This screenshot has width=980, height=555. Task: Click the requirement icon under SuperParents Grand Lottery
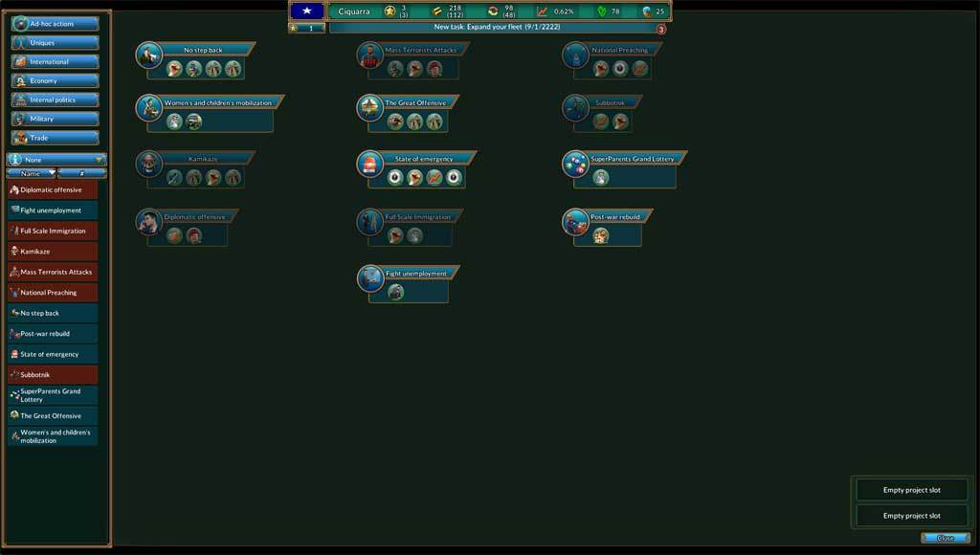[601, 178]
